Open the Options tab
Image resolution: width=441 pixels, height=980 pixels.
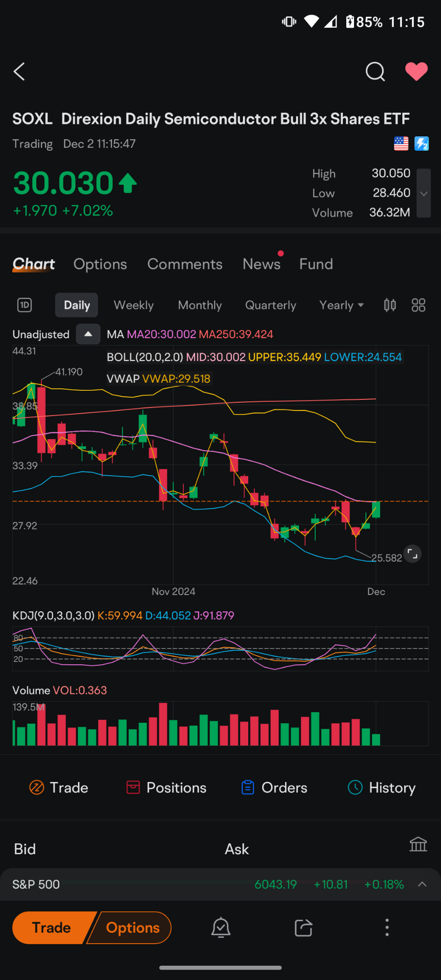[100, 264]
